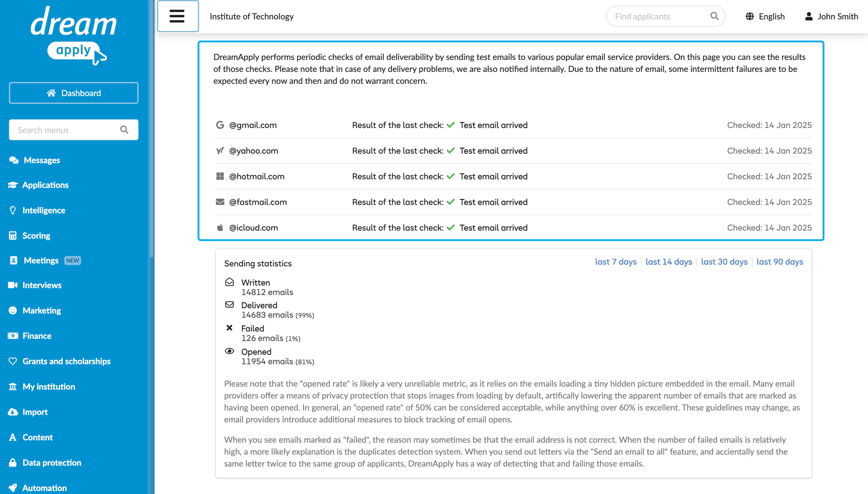The width and height of the screenshot is (868, 494).
Task: Click the Meetings contact book icon
Action: click(x=13, y=260)
